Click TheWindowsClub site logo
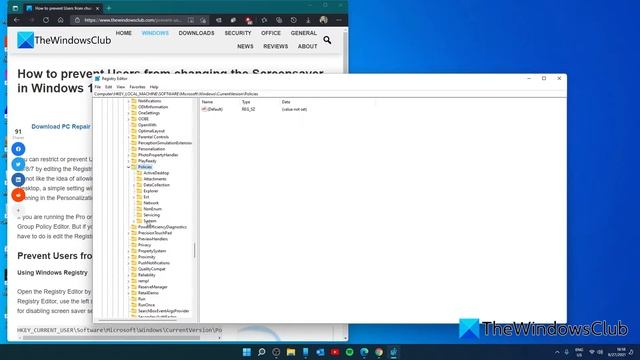The height and width of the screenshot is (360, 640). tap(64, 40)
